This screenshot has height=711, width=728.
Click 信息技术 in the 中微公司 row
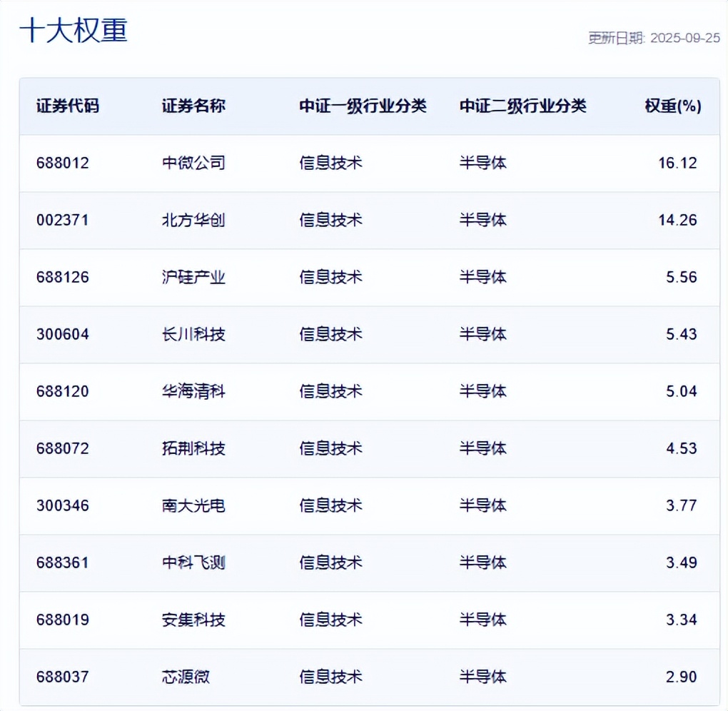[x=330, y=163]
